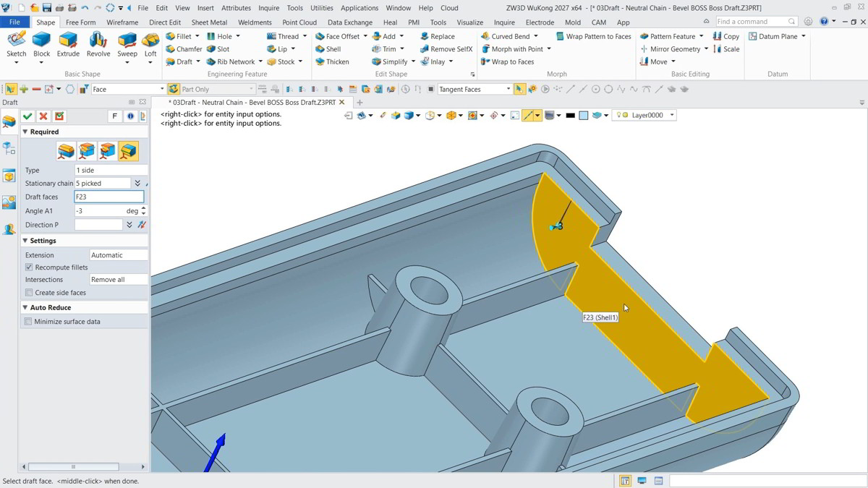Click the Rib Network tool
Image resolution: width=868 pixels, height=488 pixels.
(231, 61)
